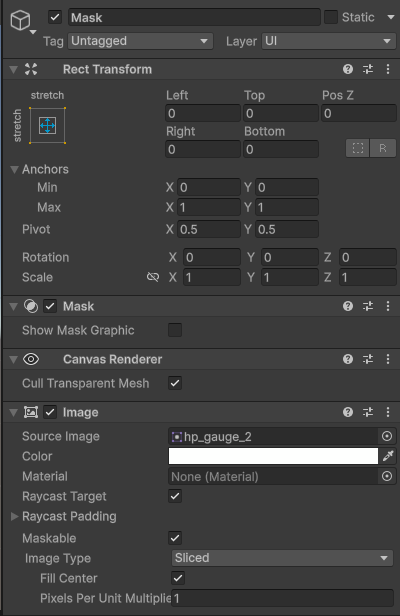This screenshot has width=400, height=616.
Task: Toggle the Scale constrain proportions link icon
Action: point(153,277)
